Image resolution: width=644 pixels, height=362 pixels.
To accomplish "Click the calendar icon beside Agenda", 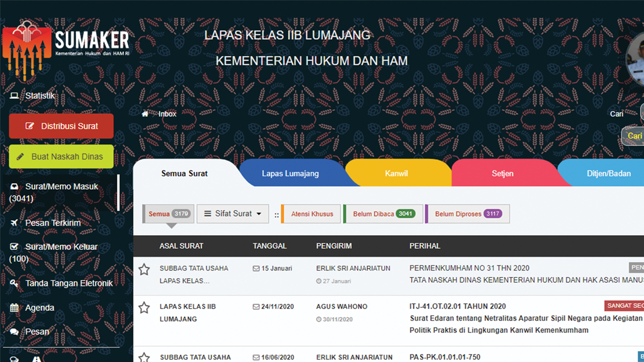I will (14, 308).
